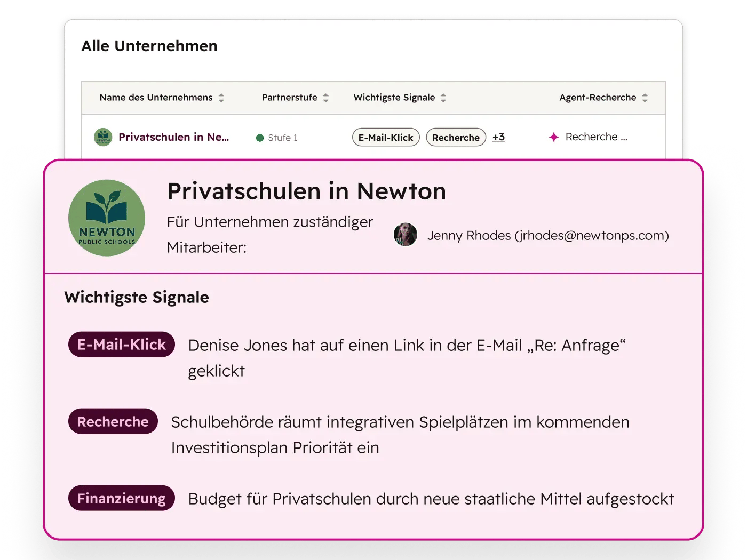Sort Wichtigste Signale column via arrows
The height and width of the screenshot is (560, 747).
click(x=443, y=98)
